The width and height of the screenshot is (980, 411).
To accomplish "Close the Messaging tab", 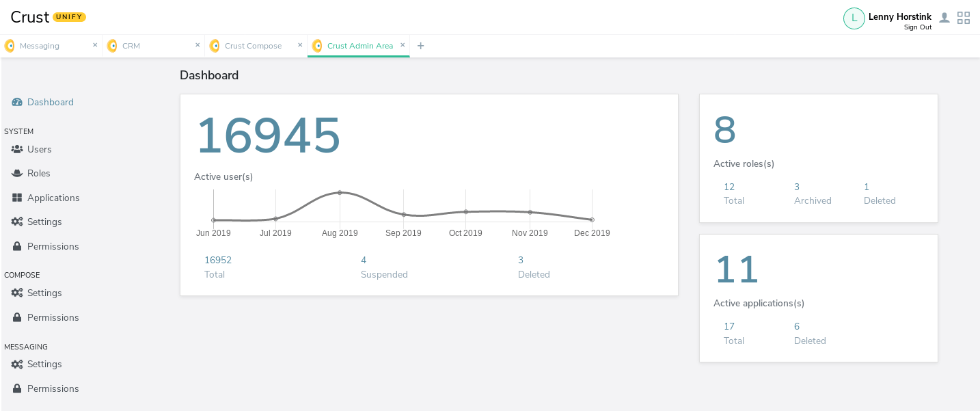I will point(95,45).
